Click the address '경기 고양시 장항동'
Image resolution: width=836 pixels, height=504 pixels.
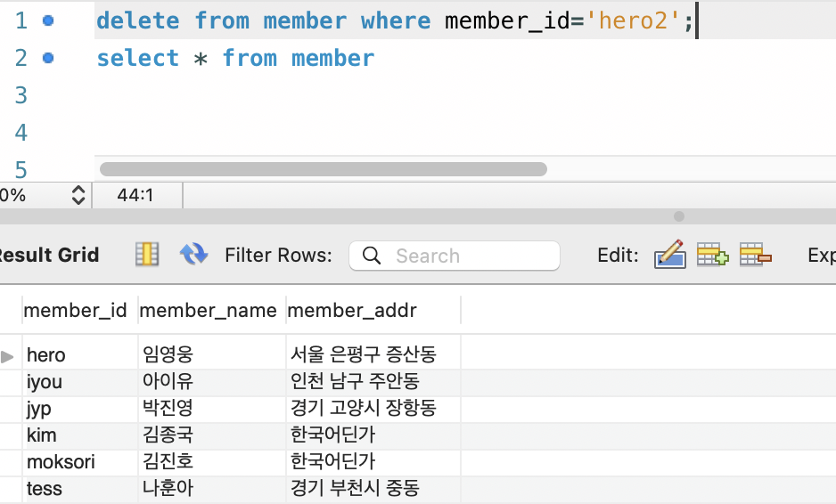click(x=373, y=409)
